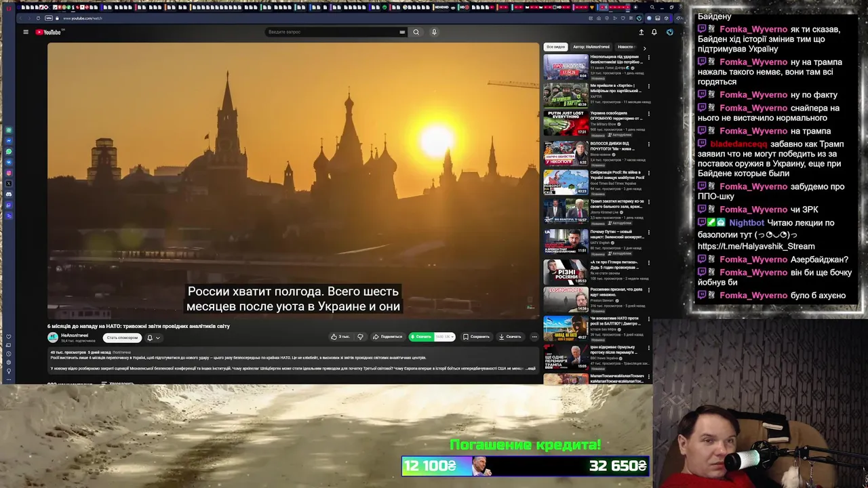This screenshot has height=488, width=868.
Task: Click bladedanceqq username in chat
Action: [x=738, y=144]
